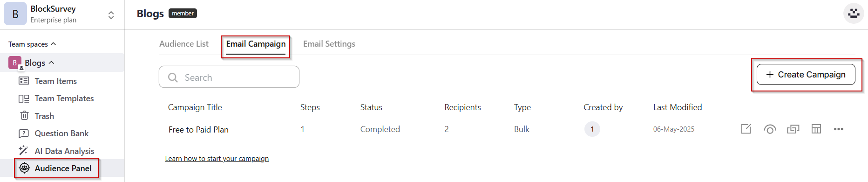868x182 pixels.
Task: Click the user avatar icon top right
Action: point(854,13)
